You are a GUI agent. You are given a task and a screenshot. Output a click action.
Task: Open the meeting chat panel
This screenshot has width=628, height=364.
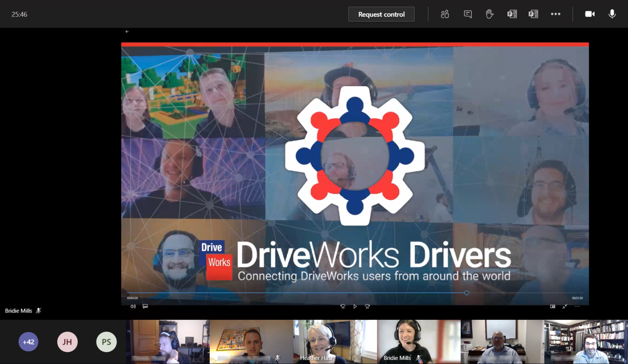(468, 14)
